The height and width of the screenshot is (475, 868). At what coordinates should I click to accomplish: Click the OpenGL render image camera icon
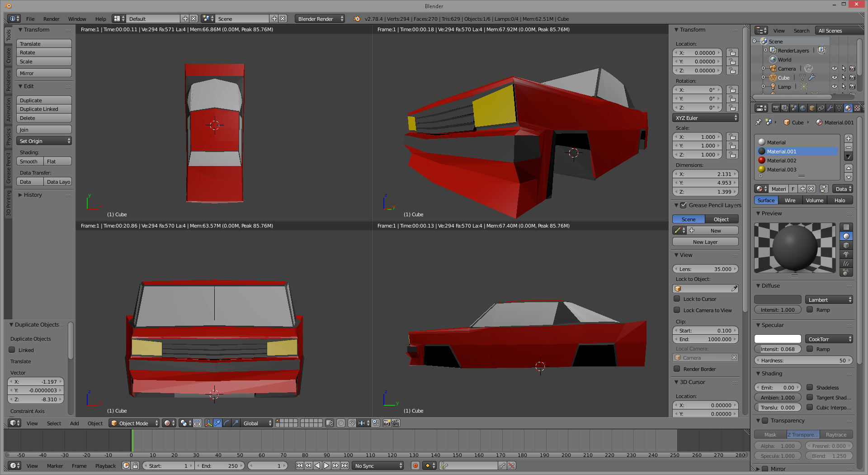point(387,423)
